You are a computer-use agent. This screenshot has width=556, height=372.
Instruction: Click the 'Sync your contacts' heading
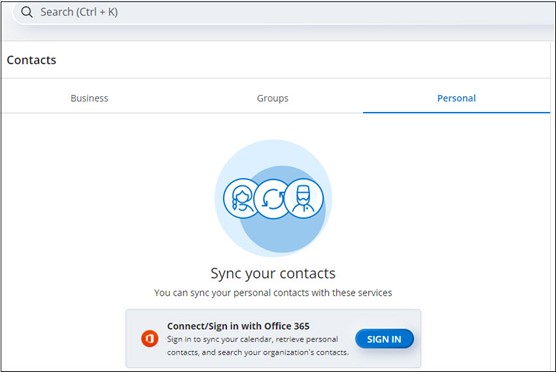tap(273, 273)
